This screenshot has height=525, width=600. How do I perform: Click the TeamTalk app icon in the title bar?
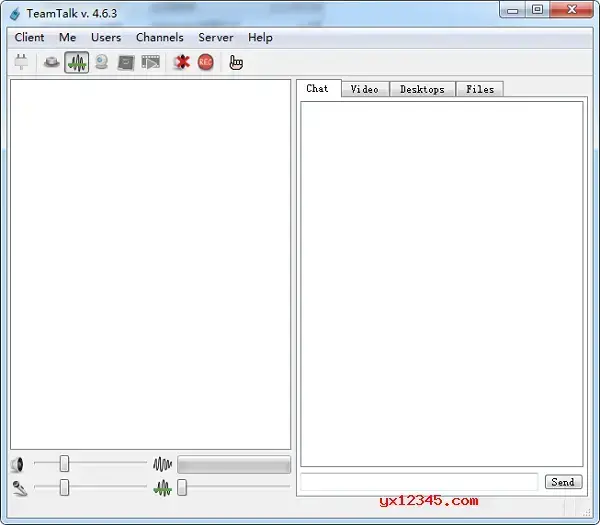click(15, 14)
